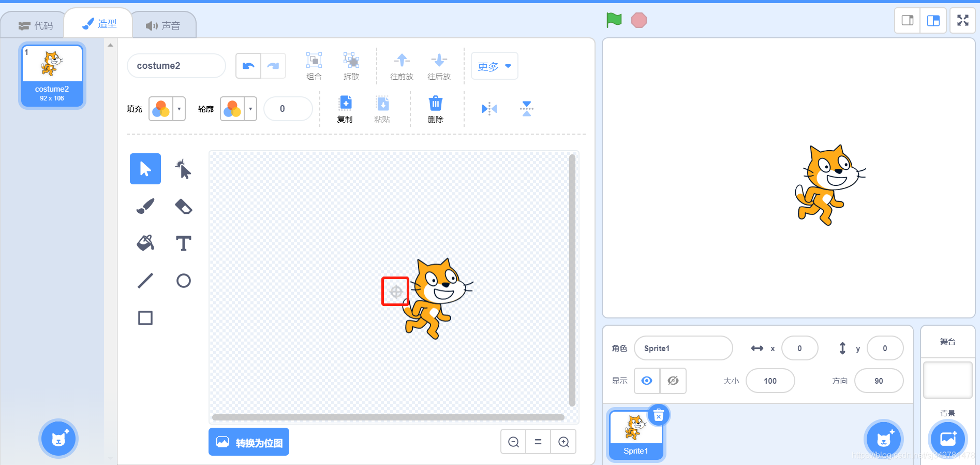The image size is (980, 465).
Task: Show the sprite with eye button
Action: click(x=647, y=381)
